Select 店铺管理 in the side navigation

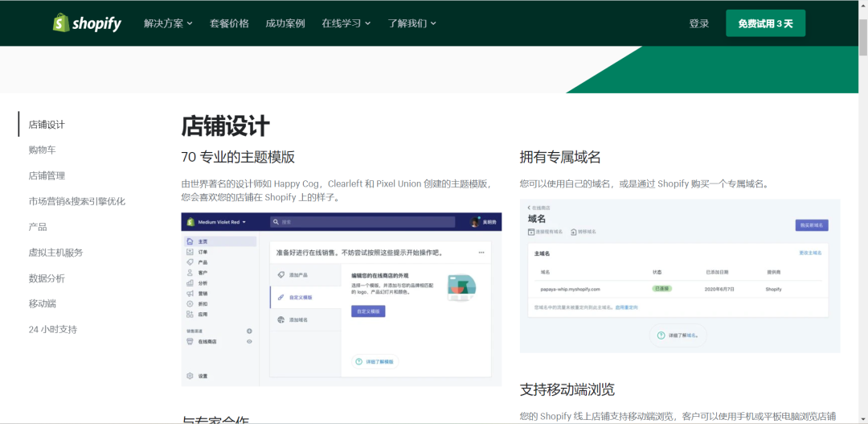click(47, 175)
